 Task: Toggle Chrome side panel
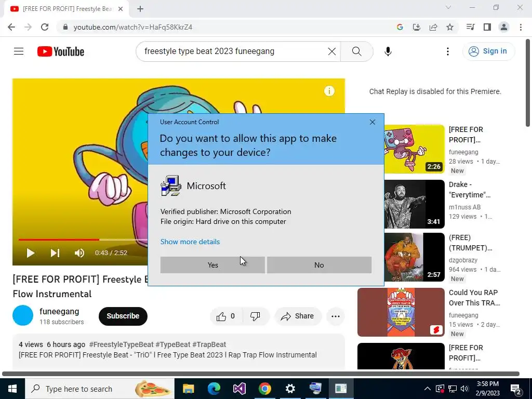click(487, 27)
